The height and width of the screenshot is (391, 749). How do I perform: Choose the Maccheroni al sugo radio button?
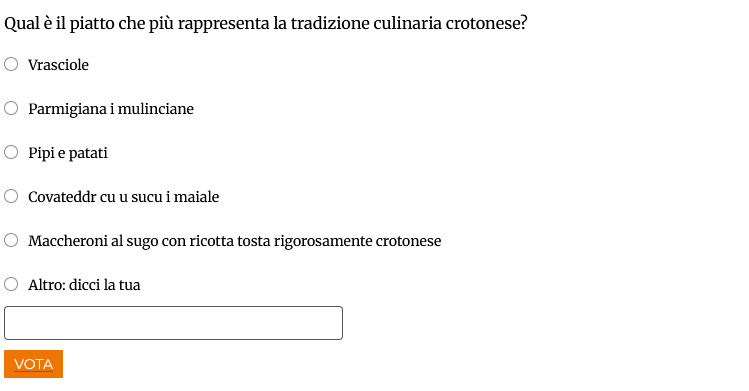click(x=11, y=240)
